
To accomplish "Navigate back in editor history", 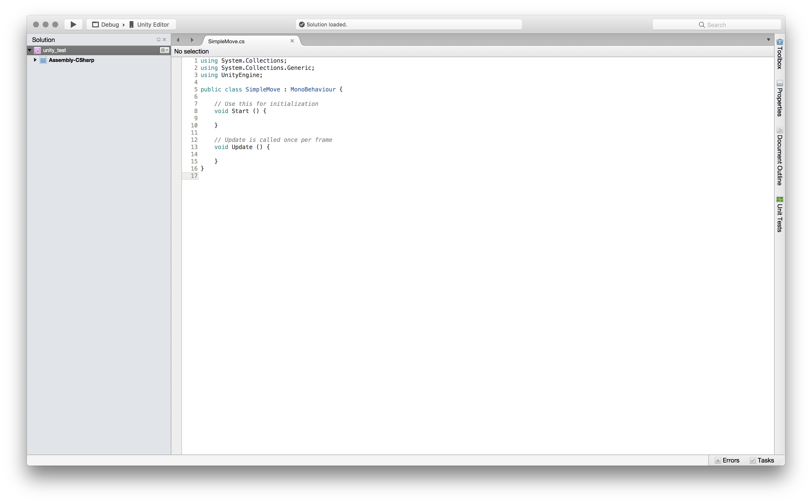I will coord(178,40).
